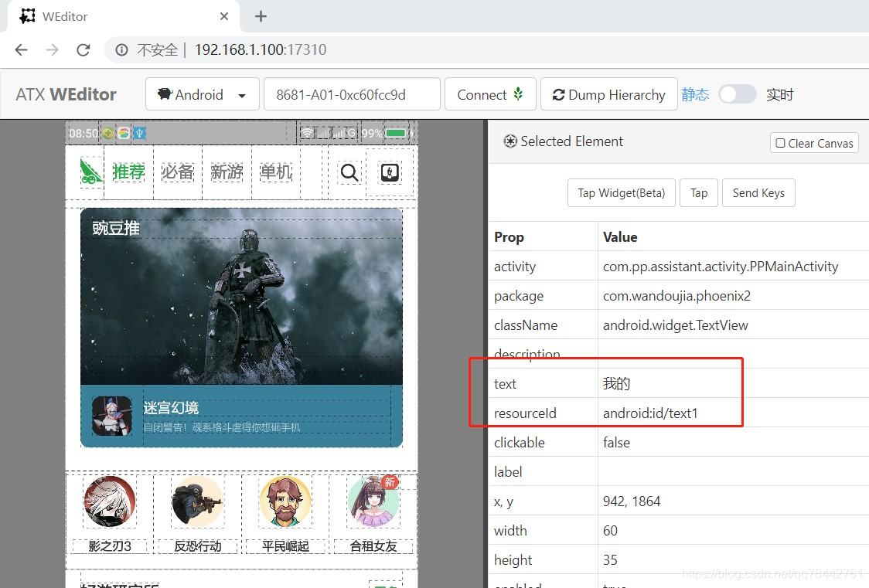Open the Android platform dropdown

[203, 95]
